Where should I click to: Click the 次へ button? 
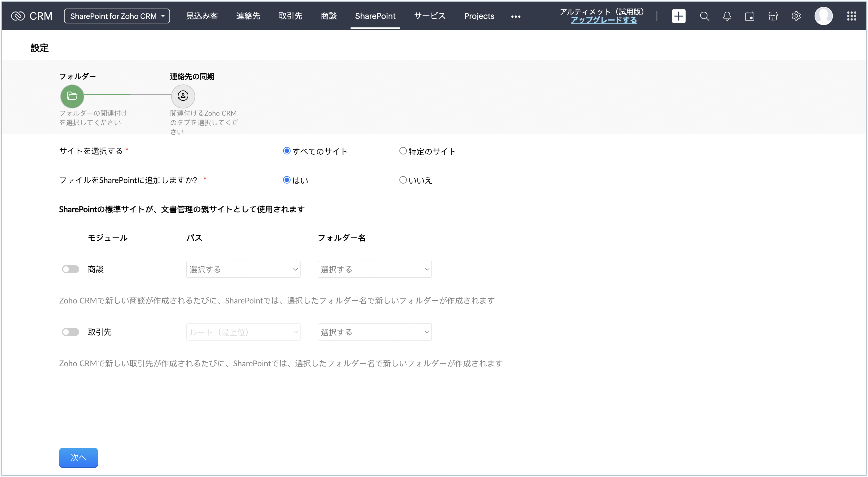point(78,458)
